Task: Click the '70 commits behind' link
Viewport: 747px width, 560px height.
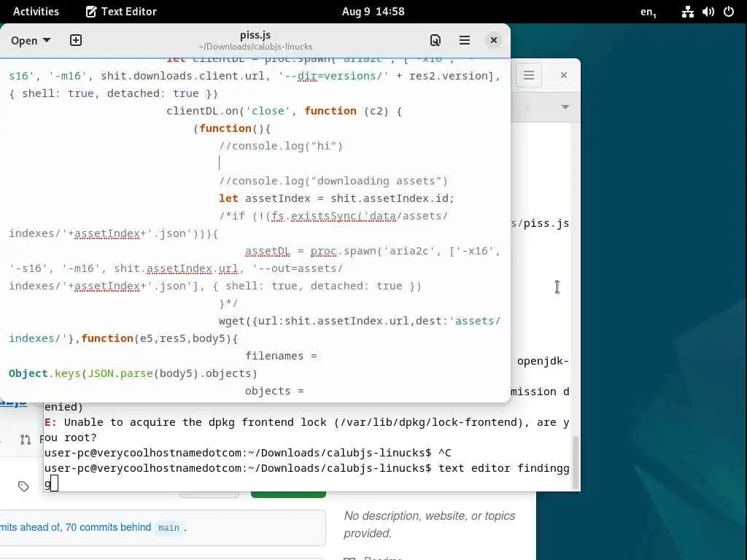Action: coord(108,527)
